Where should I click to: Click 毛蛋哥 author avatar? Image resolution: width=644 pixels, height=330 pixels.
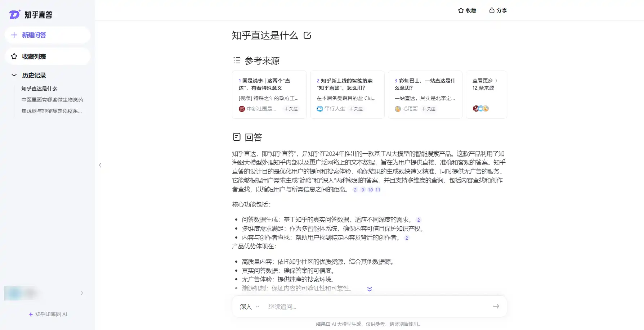point(398,109)
